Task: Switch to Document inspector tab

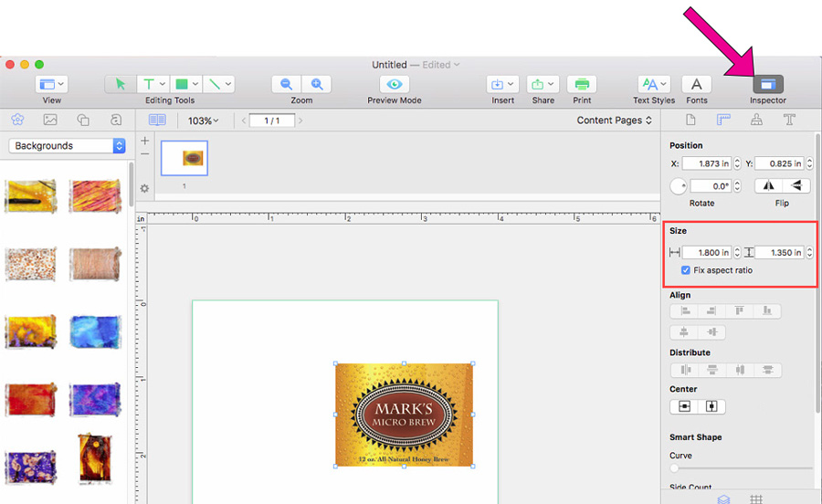Action: coord(691,120)
